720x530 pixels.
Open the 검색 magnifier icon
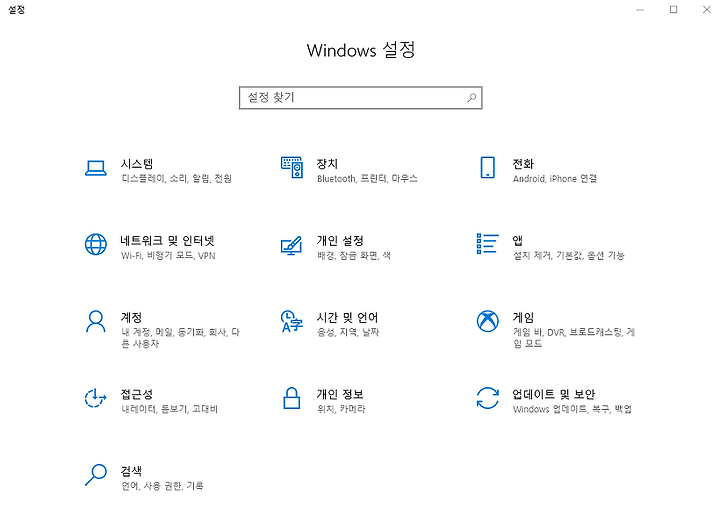coord(96,474)
